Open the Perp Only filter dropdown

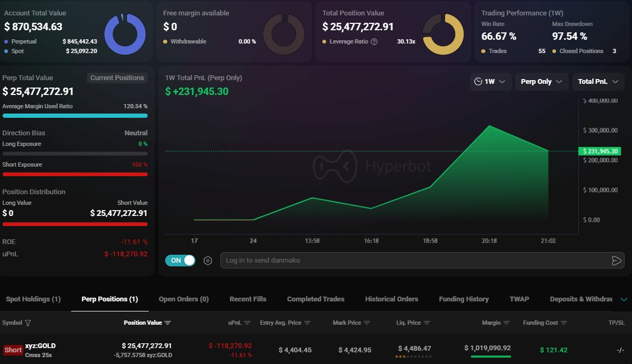[x=541, y=82]
